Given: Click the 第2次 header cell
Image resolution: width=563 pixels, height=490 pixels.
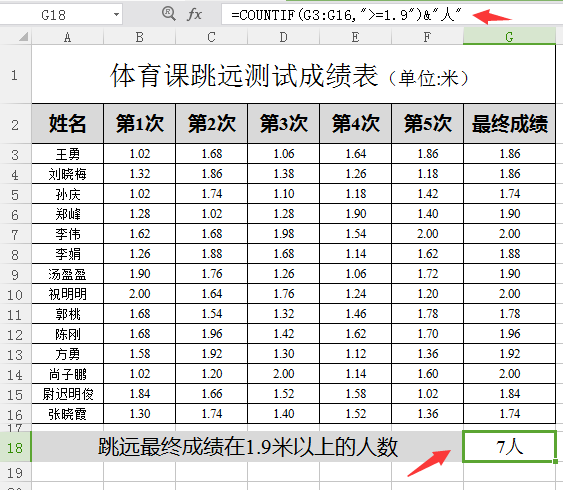Looking at the screenshot, I should click(x=211, y=124).
